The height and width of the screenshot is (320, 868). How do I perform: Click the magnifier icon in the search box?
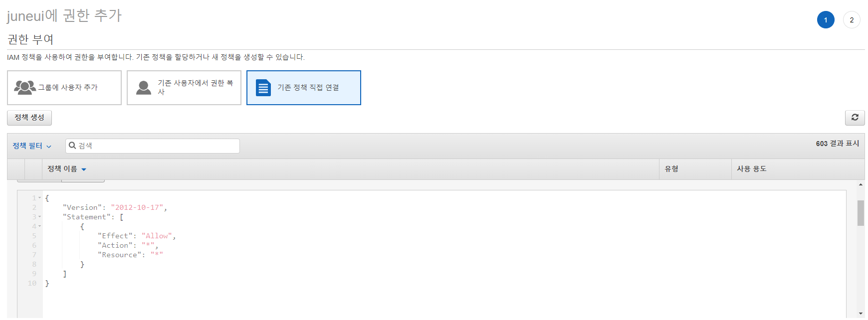(x=72, y=146)
